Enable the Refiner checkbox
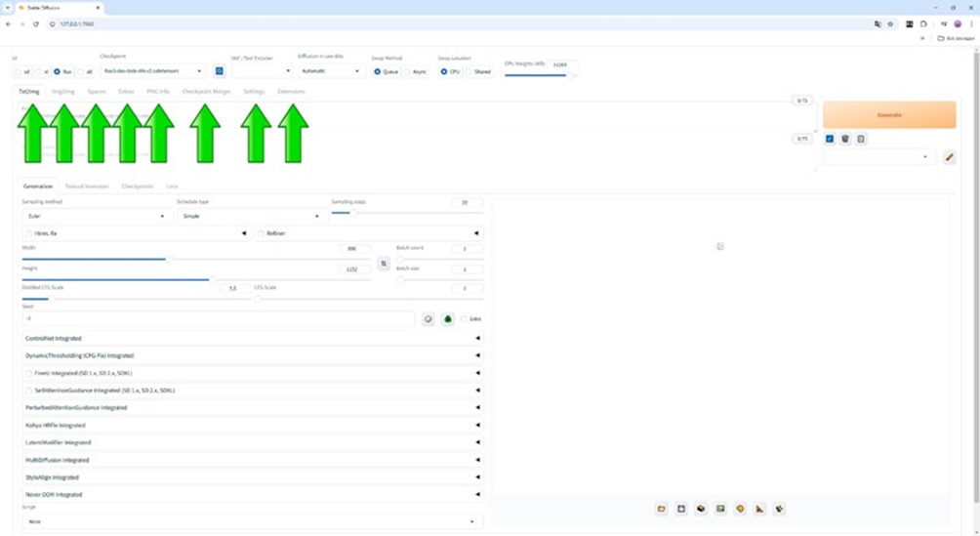The width and height of the screenshot is (980, 536). (x=261, y=234)
